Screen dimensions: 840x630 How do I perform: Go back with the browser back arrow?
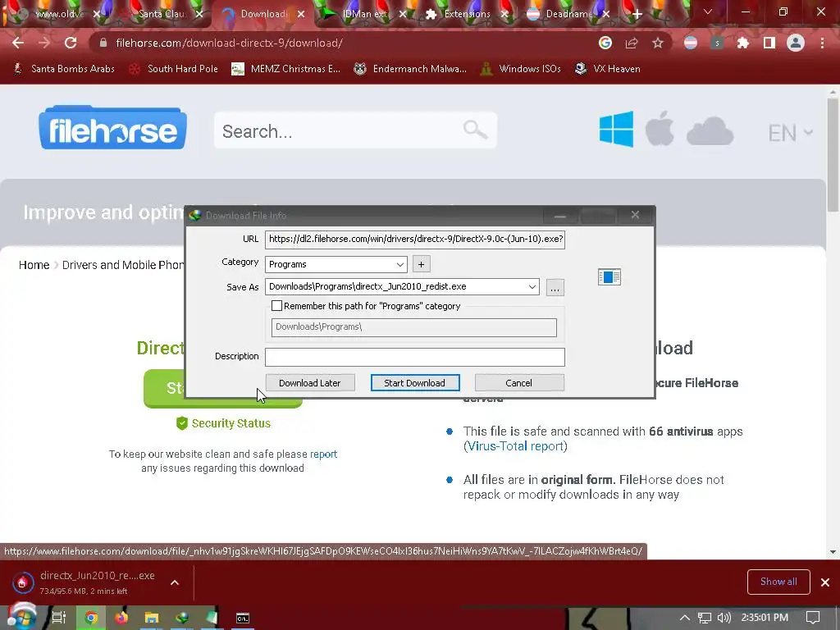(18, 43)
